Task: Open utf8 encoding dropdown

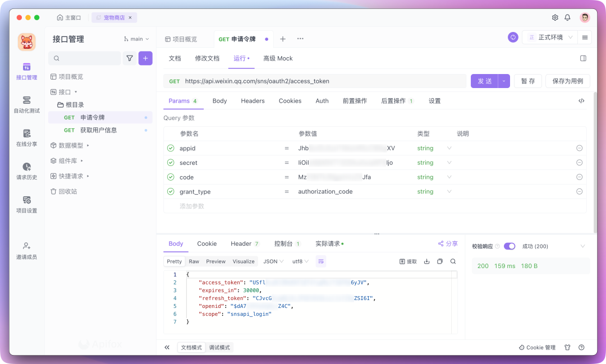Action: click(300, 261)
